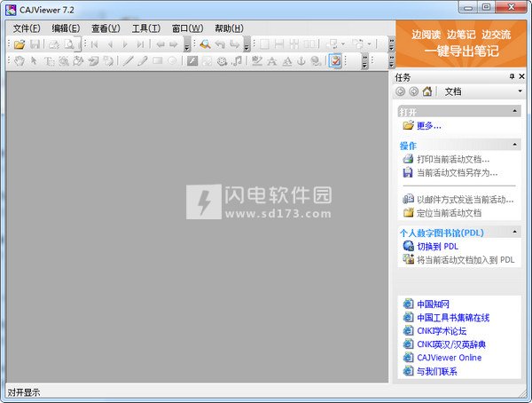Click 定位当前活动文档 item
This screenshot has width=532, height=403.
tap(449, 213)
